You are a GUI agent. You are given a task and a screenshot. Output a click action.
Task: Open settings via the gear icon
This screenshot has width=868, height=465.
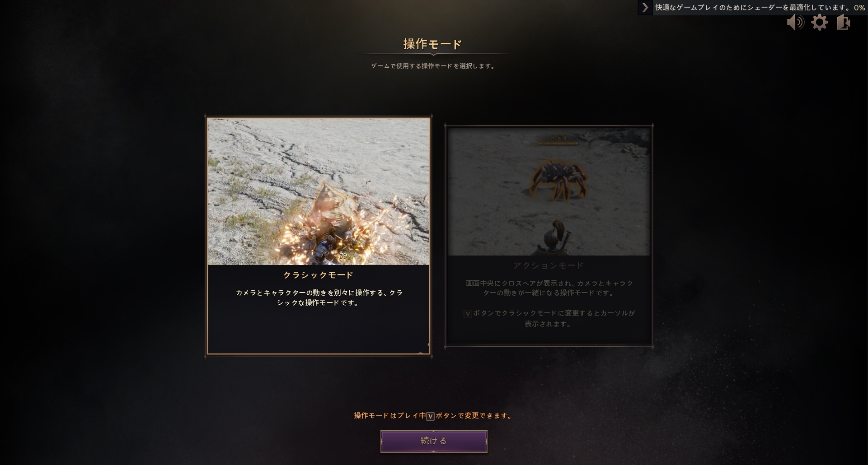point(820,22)
